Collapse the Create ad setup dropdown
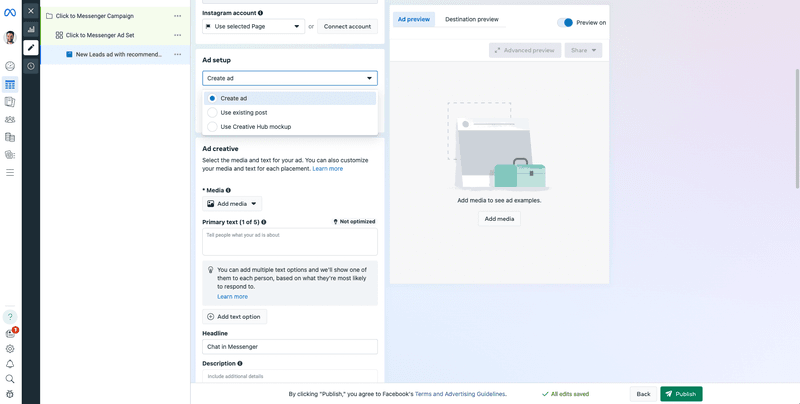The width and height of the screenshot is (800, 404). [290, 78]
